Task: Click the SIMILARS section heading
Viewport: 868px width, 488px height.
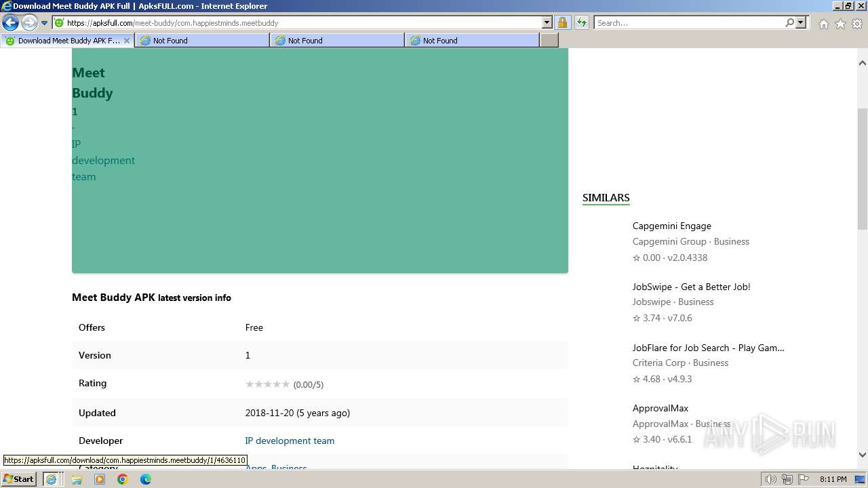Action: (x=606, y=198)
